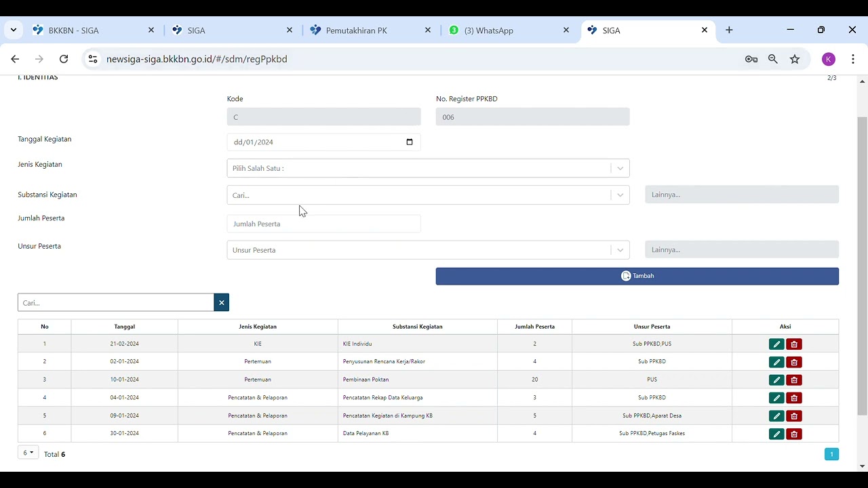View site information icon in address bar
868x488 pixels.
click(93, 59)
